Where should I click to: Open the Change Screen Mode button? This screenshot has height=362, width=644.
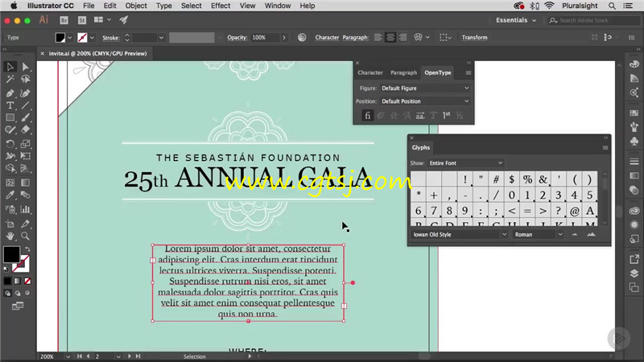pyautogui.click(x=18, y=306)
